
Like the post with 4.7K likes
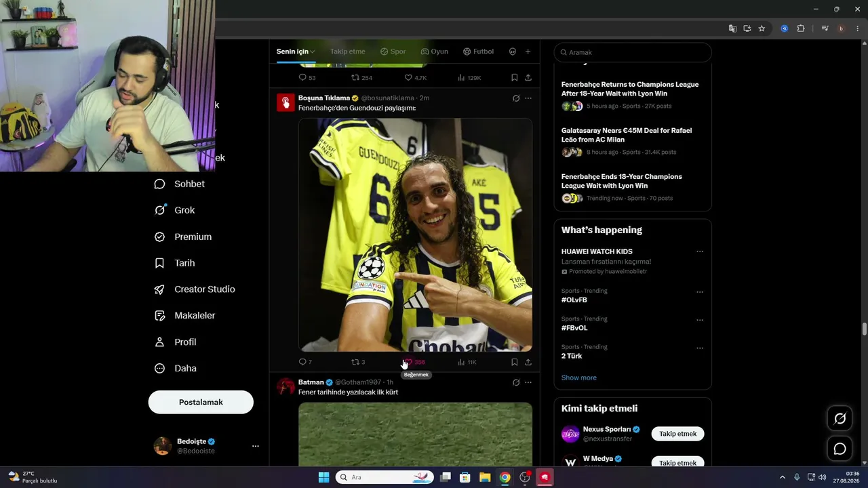point(416,78)
